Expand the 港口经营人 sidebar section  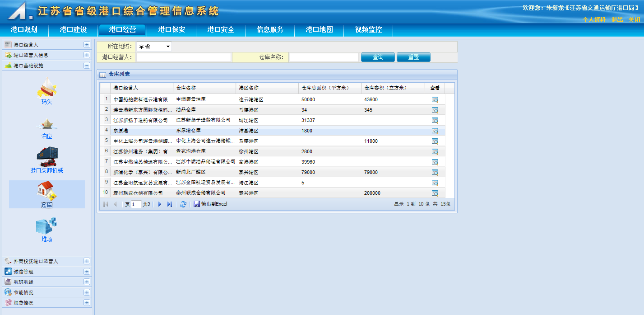point(87,45)
